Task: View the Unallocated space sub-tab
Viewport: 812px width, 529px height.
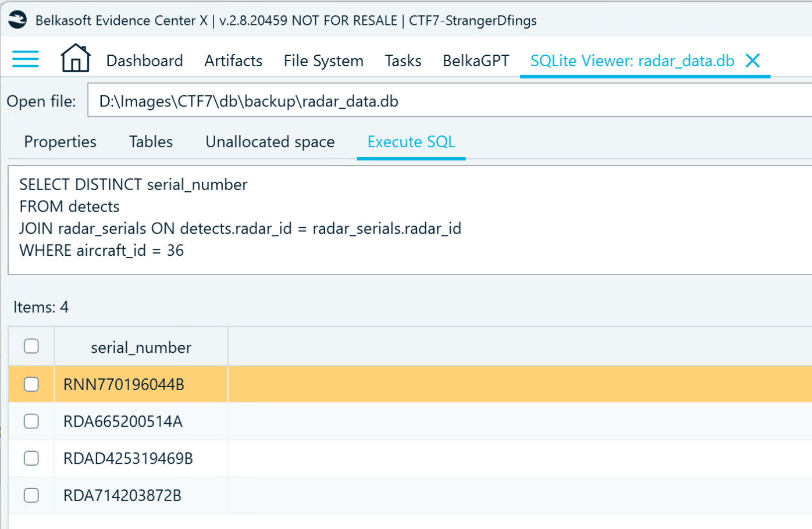Action: click(270, 142)
